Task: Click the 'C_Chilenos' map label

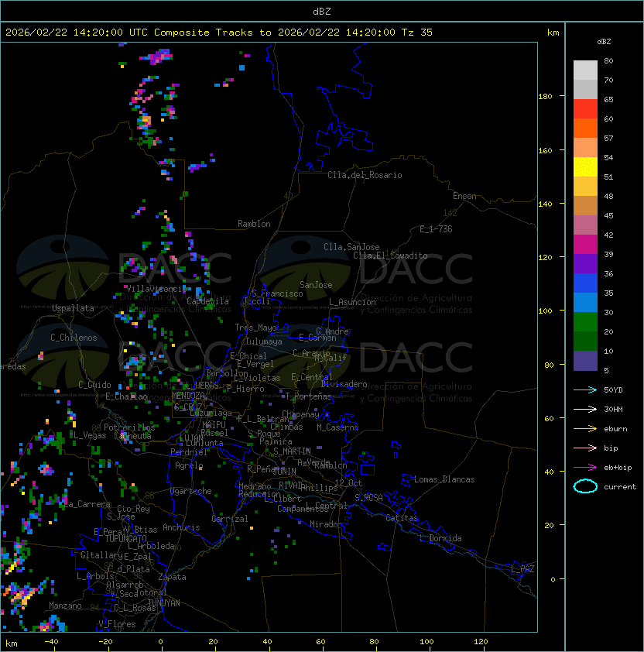Action: [x=74, y=338]
